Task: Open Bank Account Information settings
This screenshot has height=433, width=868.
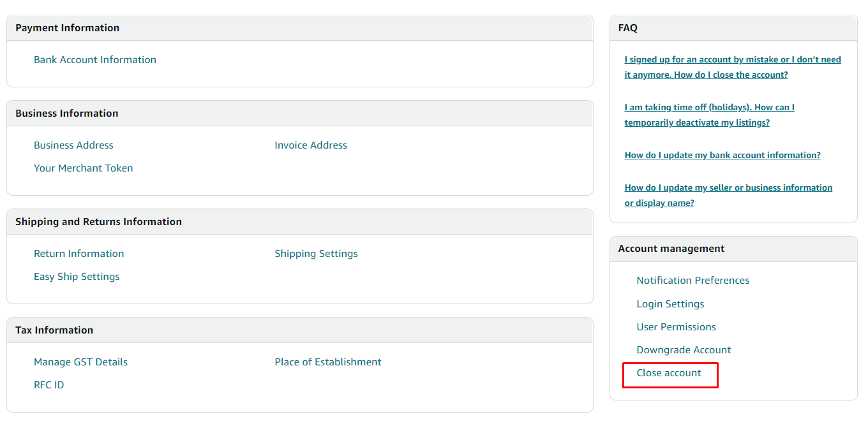Action: click(94, 59)
